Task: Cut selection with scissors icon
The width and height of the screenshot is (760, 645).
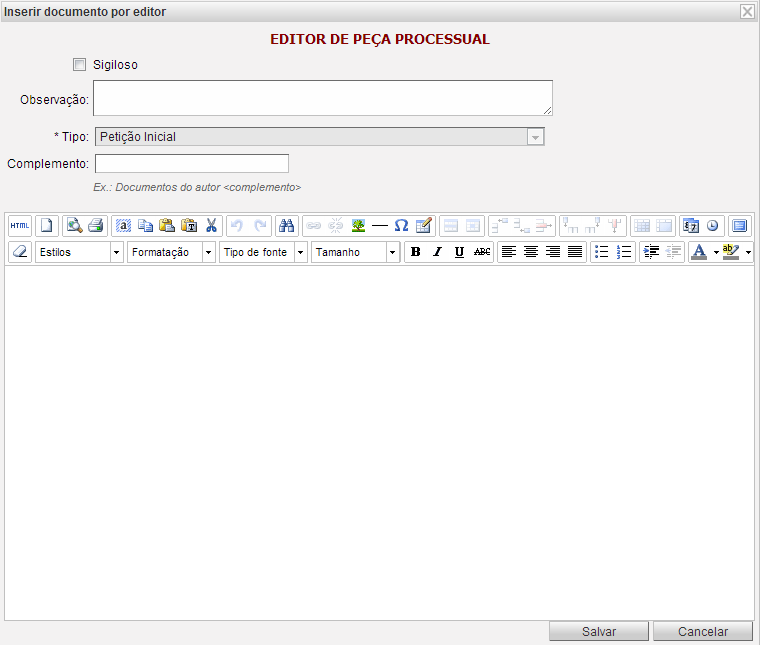Action: coord(211,226)
